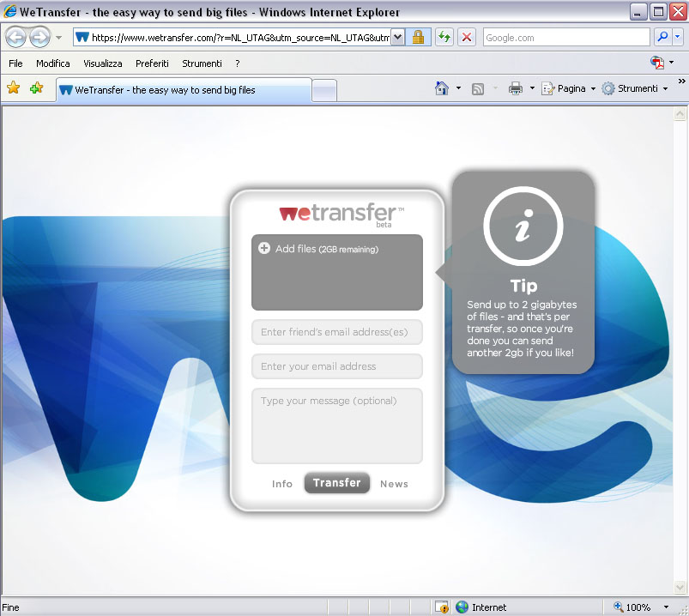
Task: Click the Enter your email address field
Action: coord(337,366)
